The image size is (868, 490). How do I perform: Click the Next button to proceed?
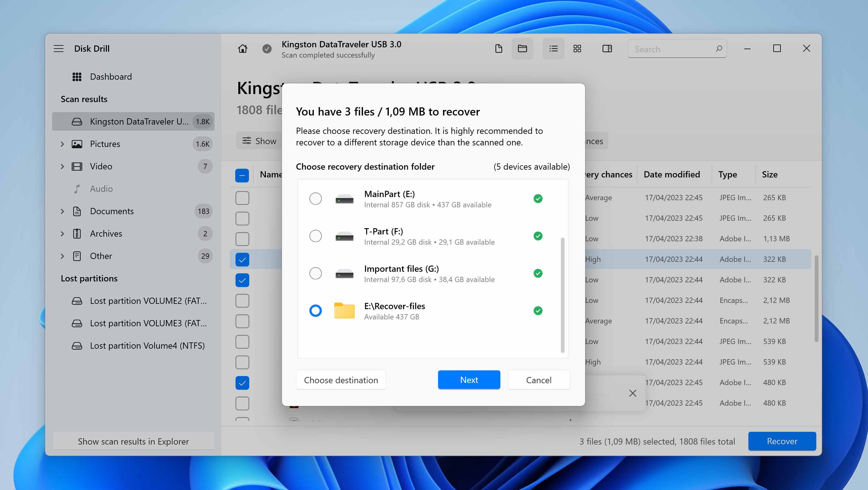point(469,379)
